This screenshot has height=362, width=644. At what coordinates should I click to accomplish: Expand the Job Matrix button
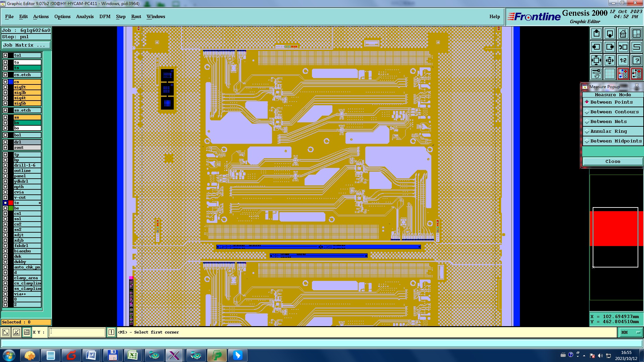(26, 45)
